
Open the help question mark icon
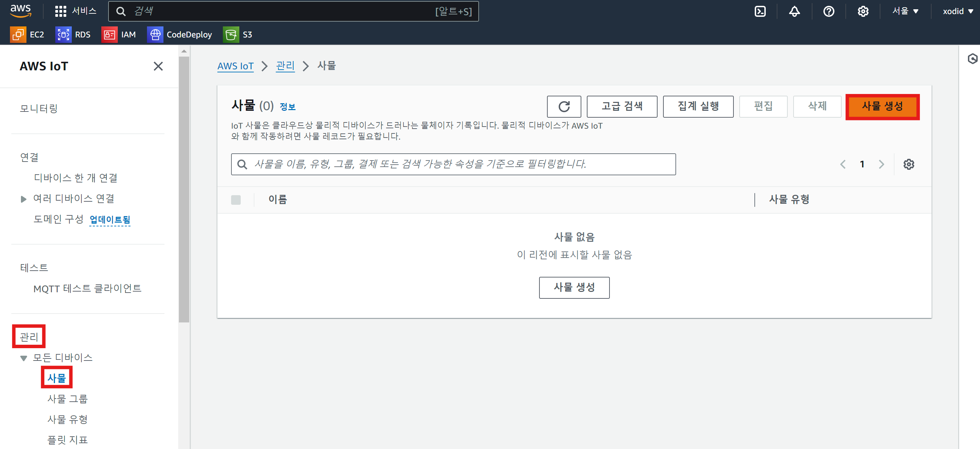pos(828,11)
